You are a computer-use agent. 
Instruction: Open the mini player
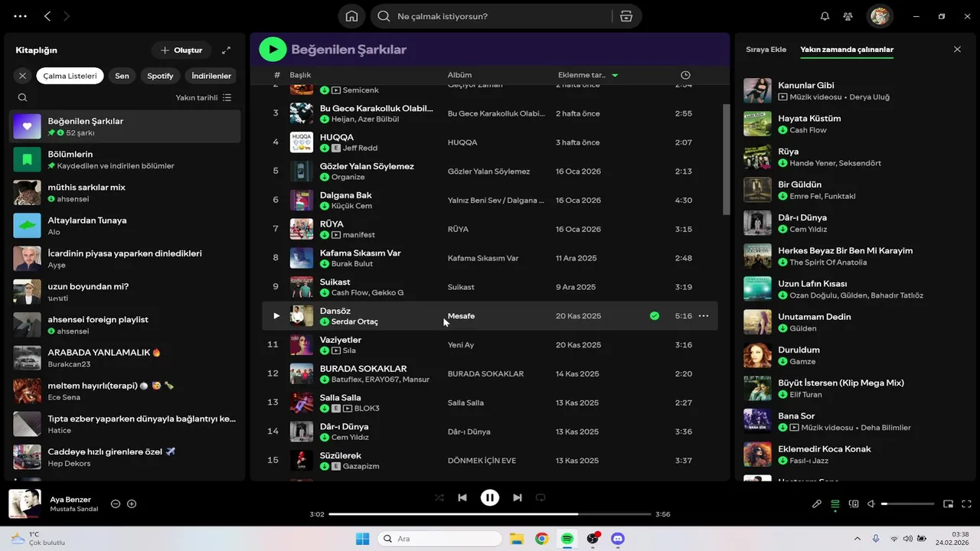(948, 504)
